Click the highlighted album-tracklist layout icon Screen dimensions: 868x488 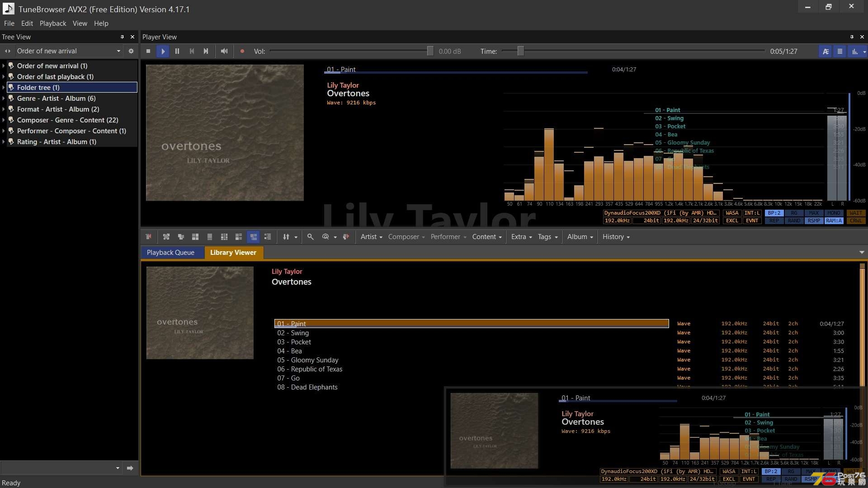[x=253, y=237]
